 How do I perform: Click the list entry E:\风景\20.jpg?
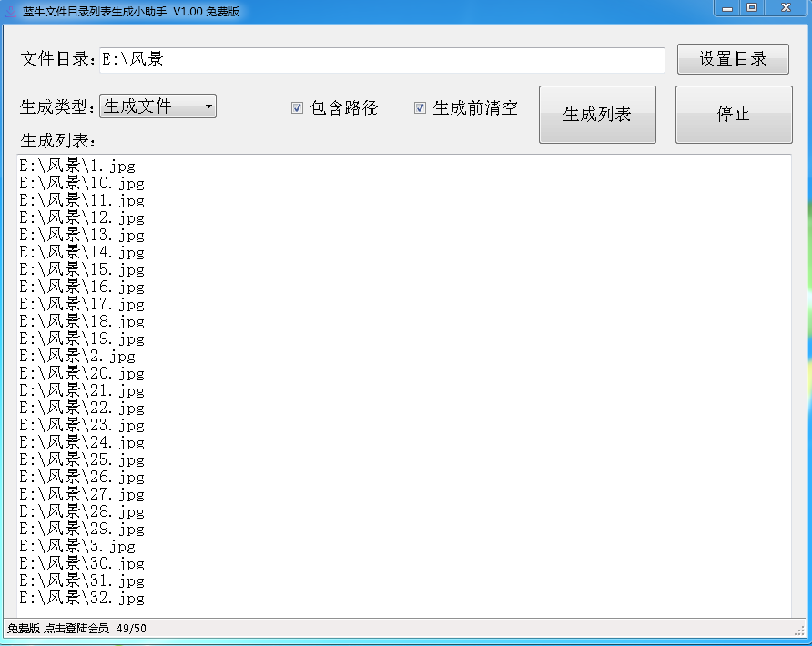[82, 373]
